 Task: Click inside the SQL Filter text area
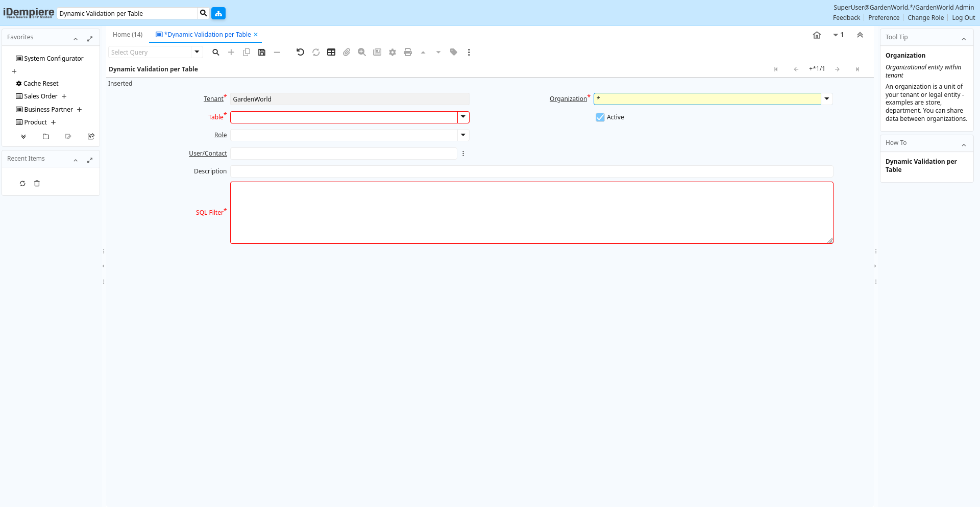coord(531,213)
